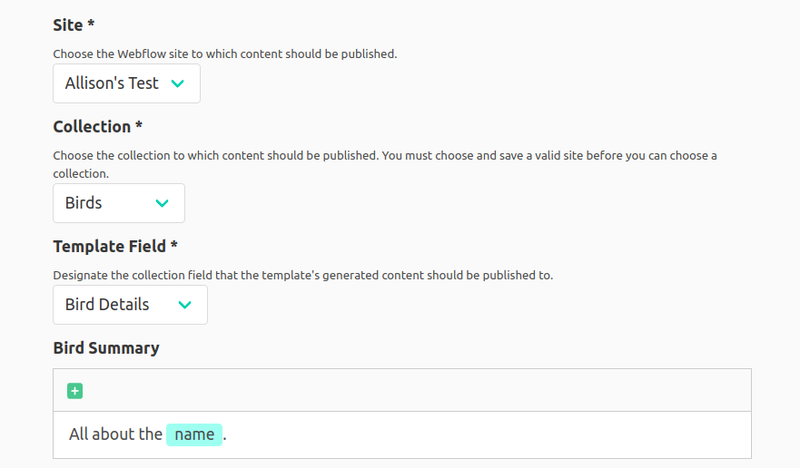This screenshot has height=468, width=800.
Task: Click the Webflow site help text under Site
Action: tap(225, 53)
